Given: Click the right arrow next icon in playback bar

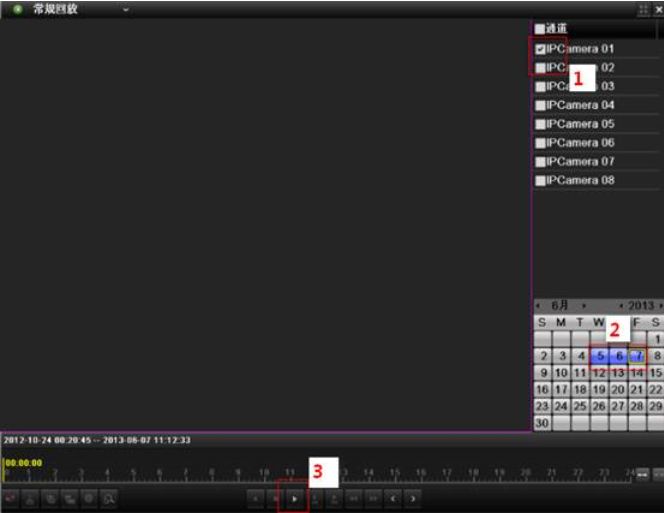Looking at the screenshot, I should (412, 497).
